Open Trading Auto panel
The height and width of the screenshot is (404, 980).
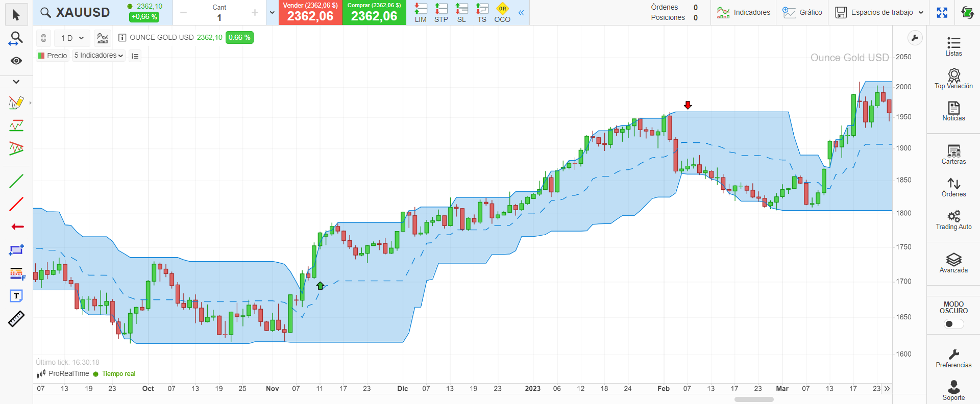coord(953,220)
